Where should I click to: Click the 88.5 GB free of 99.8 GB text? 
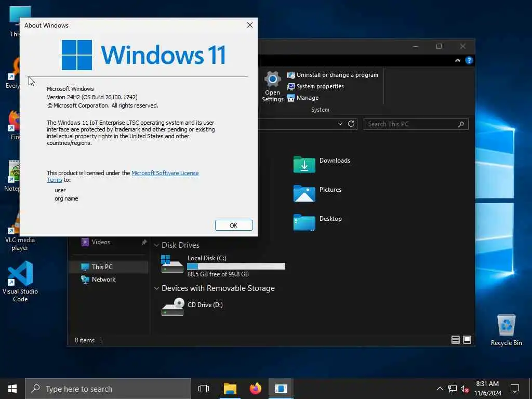point(218,274)
